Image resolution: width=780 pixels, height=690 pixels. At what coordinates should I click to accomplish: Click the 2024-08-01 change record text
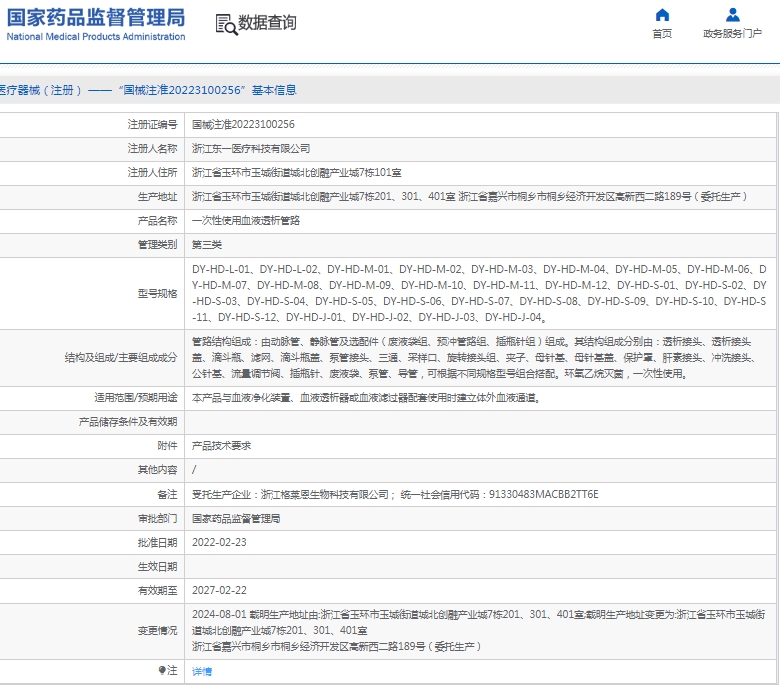point(479,630)
